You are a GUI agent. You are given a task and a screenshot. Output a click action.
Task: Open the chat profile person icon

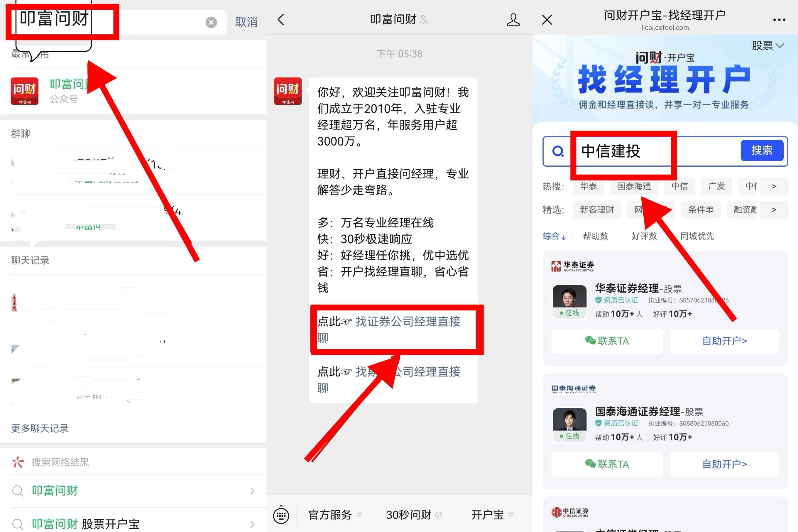pyautogui.click(x=513, y=20)
